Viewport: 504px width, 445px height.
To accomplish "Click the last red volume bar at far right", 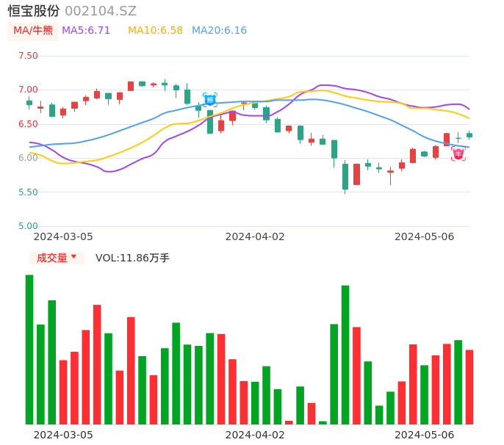I will click(x=469, y=387).
